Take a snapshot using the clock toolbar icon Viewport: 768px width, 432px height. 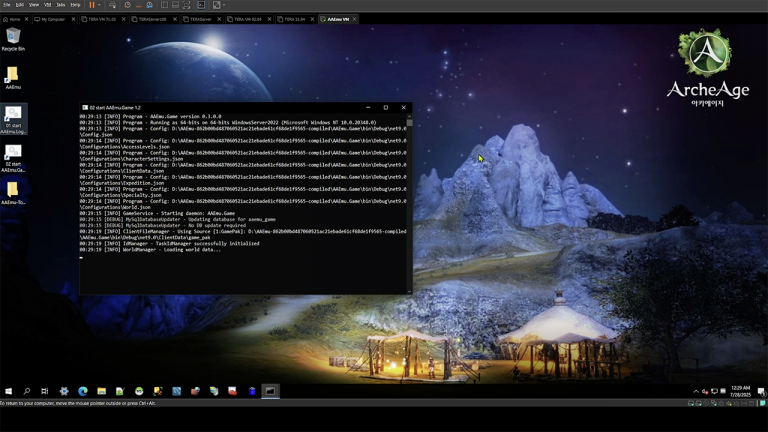click(127, 5)
